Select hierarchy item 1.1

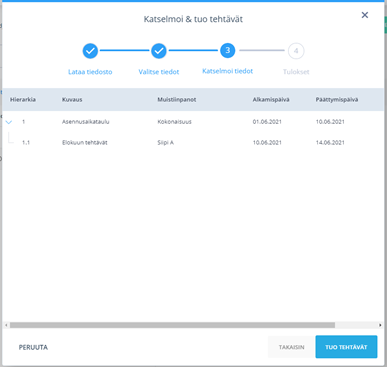pos(26,142)
